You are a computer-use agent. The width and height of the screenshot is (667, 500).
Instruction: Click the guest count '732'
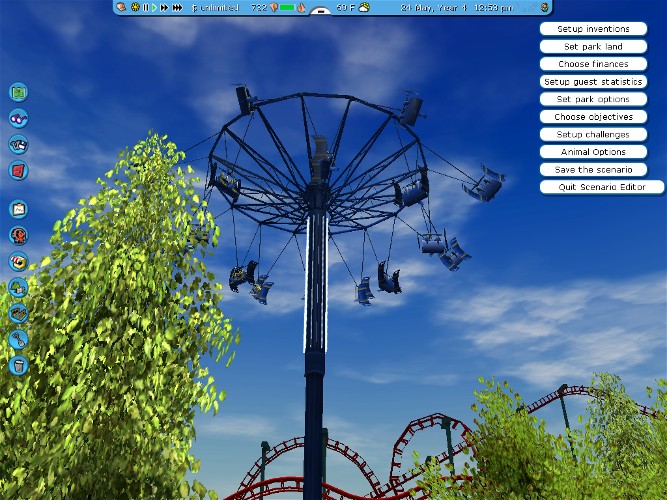[x=259, y=8]
